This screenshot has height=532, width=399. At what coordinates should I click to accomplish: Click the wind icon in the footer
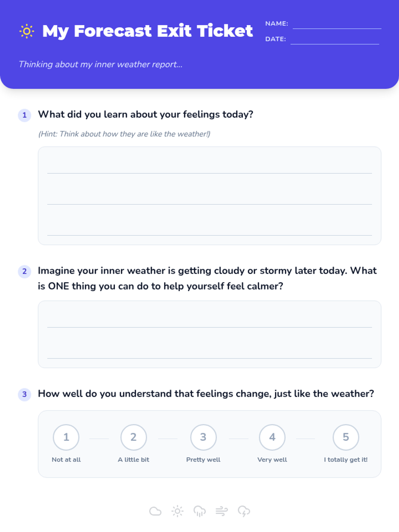tap(221, 511)
